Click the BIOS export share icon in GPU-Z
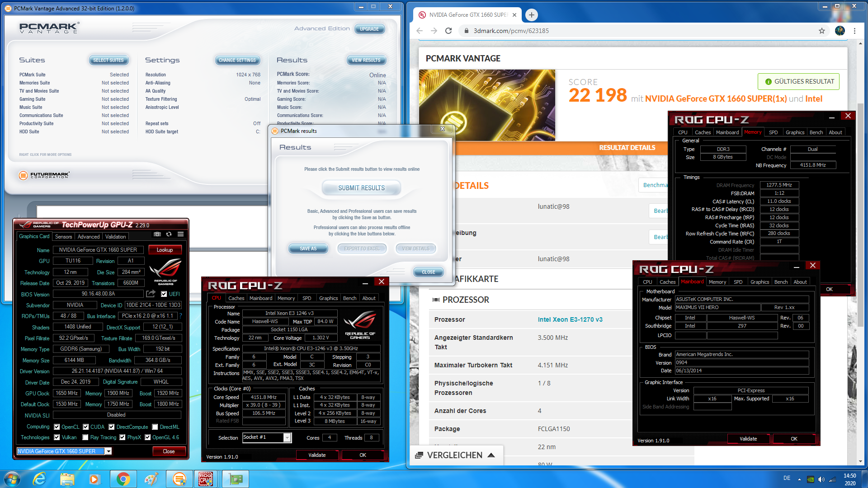The image size is (868, 488). pyautogui.click(x=151, y=294)
